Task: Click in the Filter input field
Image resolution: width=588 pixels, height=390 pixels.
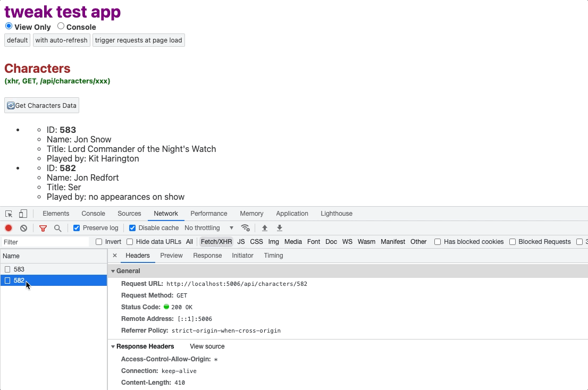Action: coord(45,242)
